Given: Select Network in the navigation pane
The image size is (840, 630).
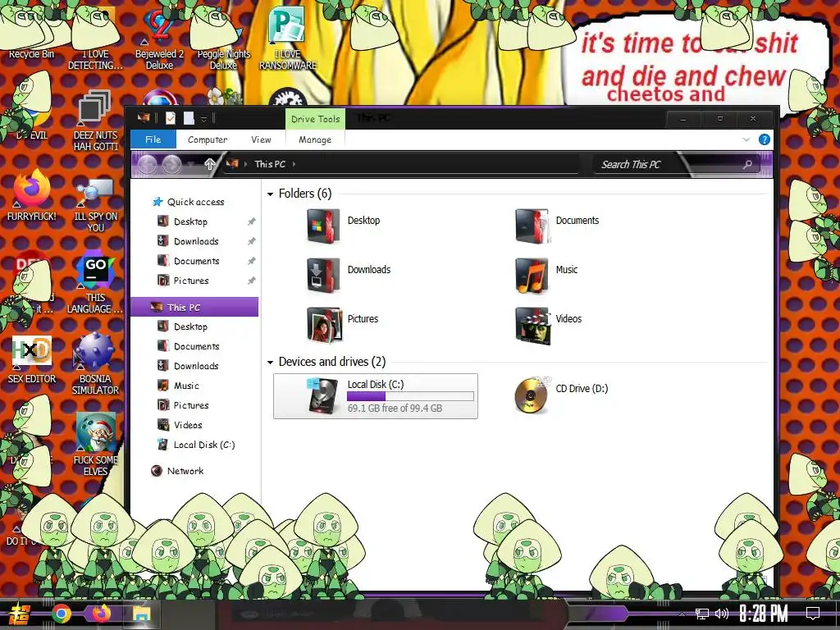Looking at the screenshot, I should point(185,471).
